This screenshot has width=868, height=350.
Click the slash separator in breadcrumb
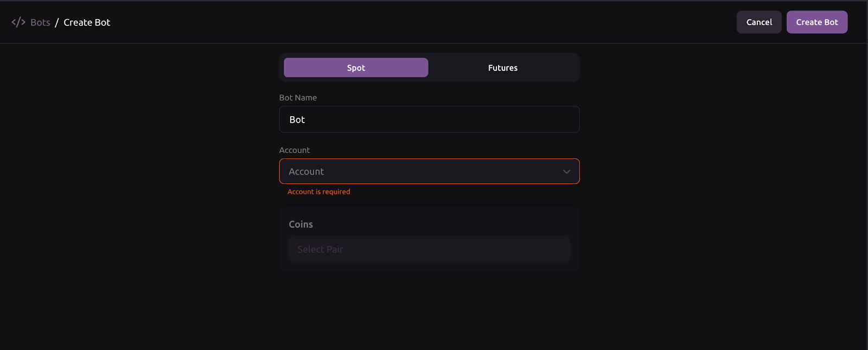56,22
